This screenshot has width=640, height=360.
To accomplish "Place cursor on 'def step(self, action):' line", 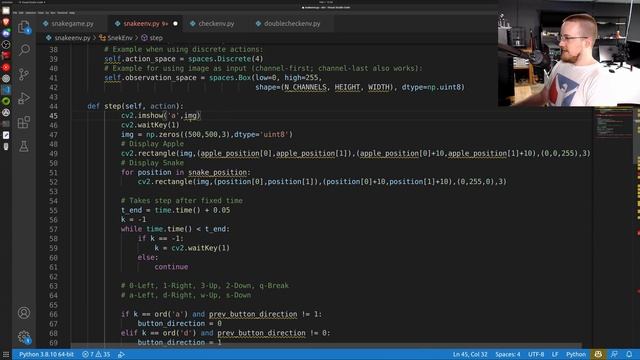I will tap(136, 106).
